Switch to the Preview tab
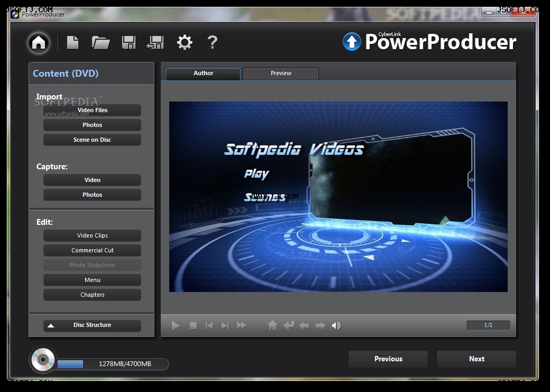This screenshot has height=392, width=550. coord(281,74)
